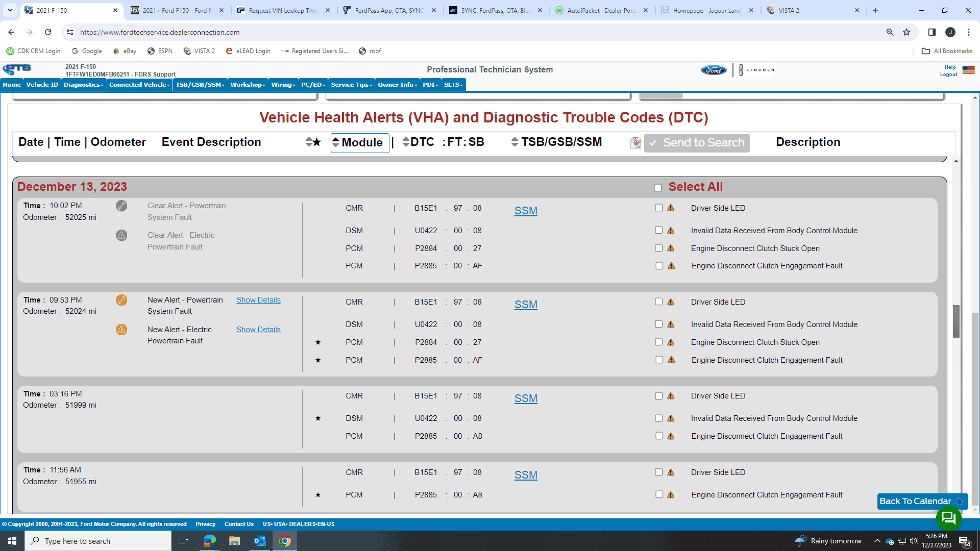Open the Vehicle ID menu item
This screenshot has width=980, height=551.
pos(42,85)
